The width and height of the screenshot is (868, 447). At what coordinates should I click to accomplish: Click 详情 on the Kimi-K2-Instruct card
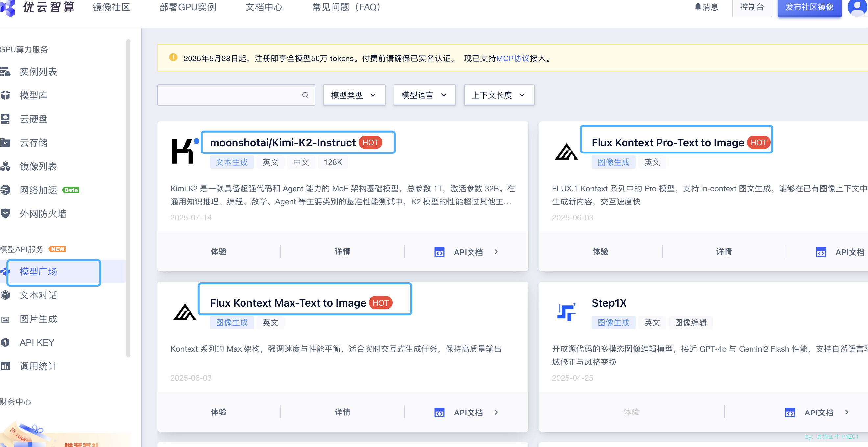342,252
